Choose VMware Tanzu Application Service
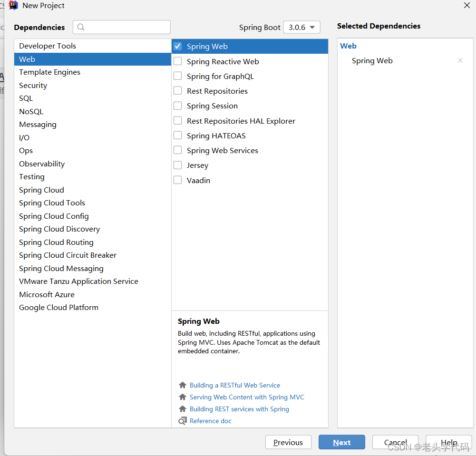The height and width of the screenshot is (456, 476). pos(93,281)
